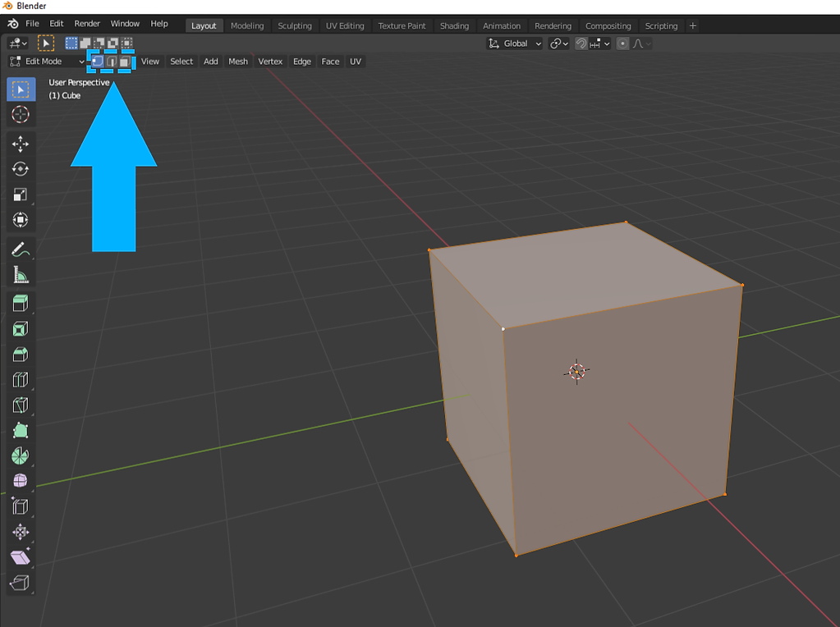Switch to the Texture Paint workspace tab
The height and width of the screenshot is (627, 840).
click(x=402, y=25)
